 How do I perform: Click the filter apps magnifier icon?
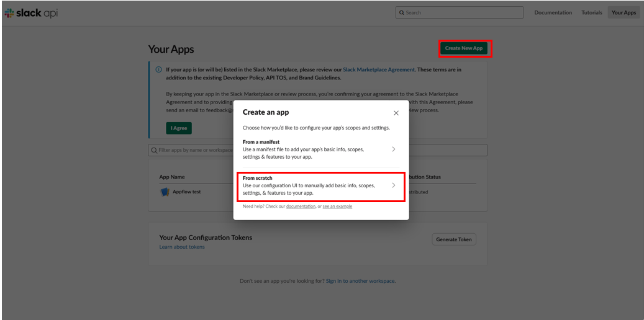(x=154, y=150)
